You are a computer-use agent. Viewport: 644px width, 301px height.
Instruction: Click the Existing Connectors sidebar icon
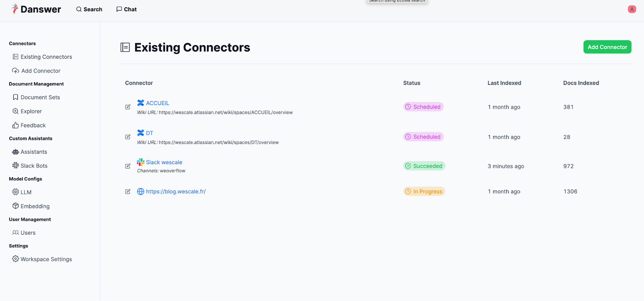click(15, 57)
